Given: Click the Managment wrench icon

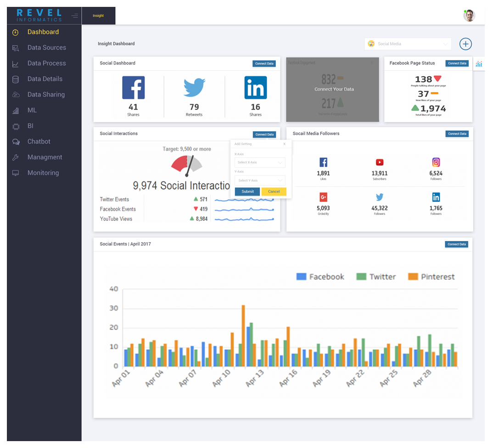Looking at the screenshot, I should (16, 157).
